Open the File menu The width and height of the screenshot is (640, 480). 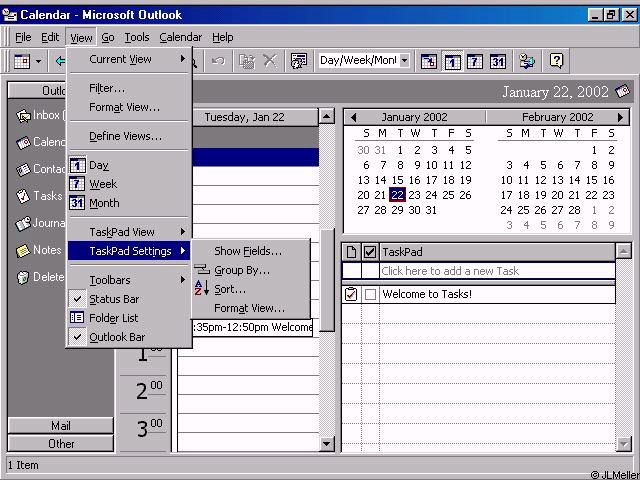(x=23, y=38)
